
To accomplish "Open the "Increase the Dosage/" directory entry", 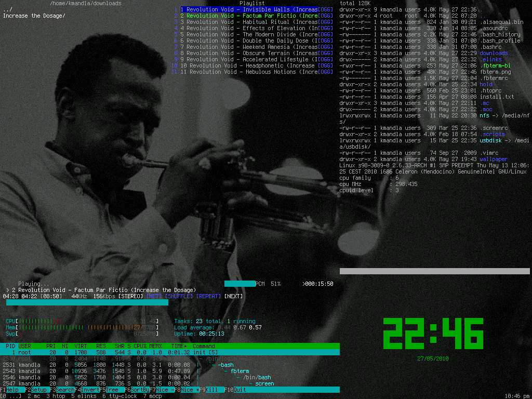I will point(34,16).
